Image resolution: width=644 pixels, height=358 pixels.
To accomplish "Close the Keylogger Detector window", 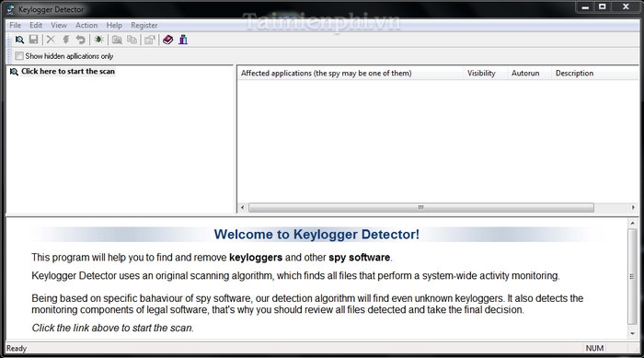I will click(626, 6).
